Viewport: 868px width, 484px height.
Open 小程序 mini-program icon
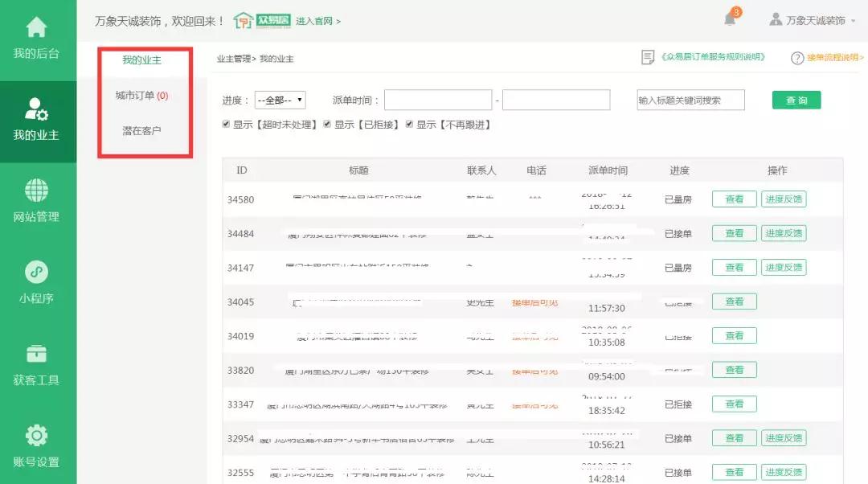point(37,273)
